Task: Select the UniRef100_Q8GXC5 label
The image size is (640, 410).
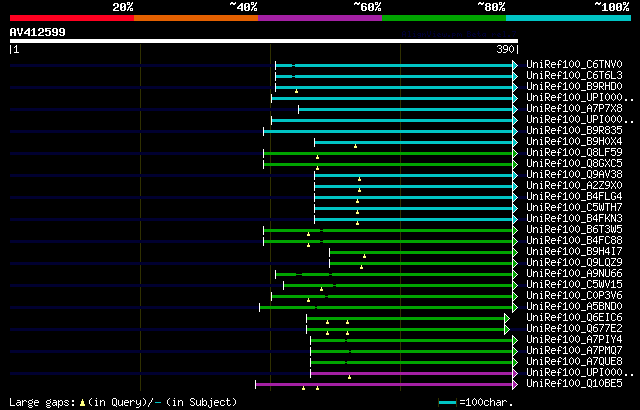Action: (x=574, y=164)
